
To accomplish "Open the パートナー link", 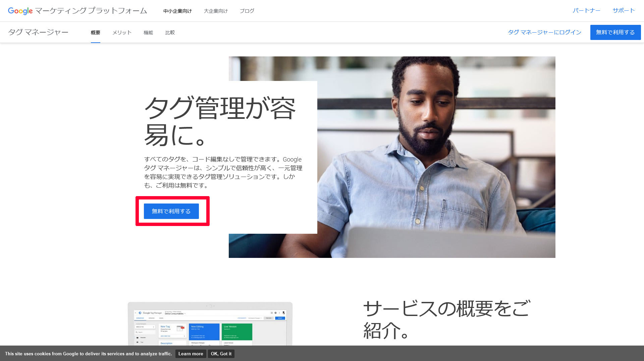I will [x=586, y=11].
